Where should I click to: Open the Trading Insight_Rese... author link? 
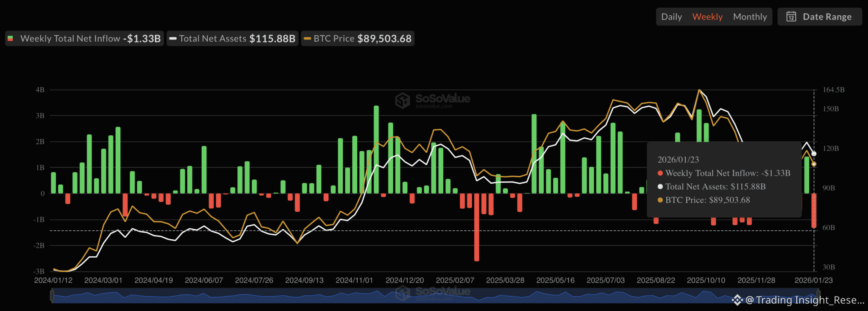[804, 300]
